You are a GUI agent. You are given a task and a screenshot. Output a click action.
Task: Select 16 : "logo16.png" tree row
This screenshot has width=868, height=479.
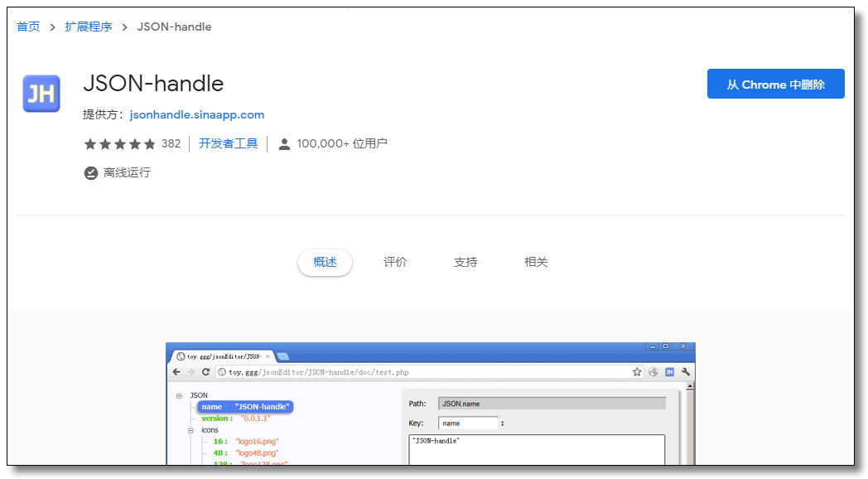coord(246,442)
